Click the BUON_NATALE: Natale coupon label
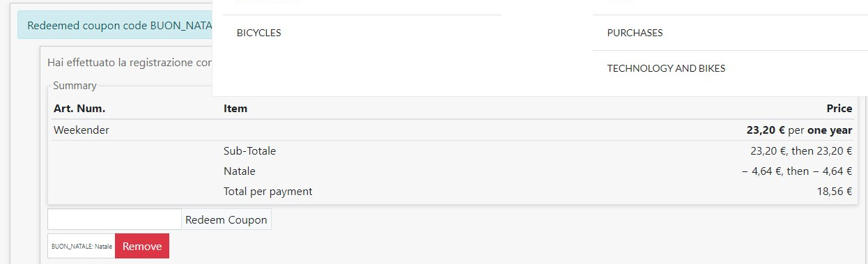This screenshot has width=868, height=264. click(82, 246)
